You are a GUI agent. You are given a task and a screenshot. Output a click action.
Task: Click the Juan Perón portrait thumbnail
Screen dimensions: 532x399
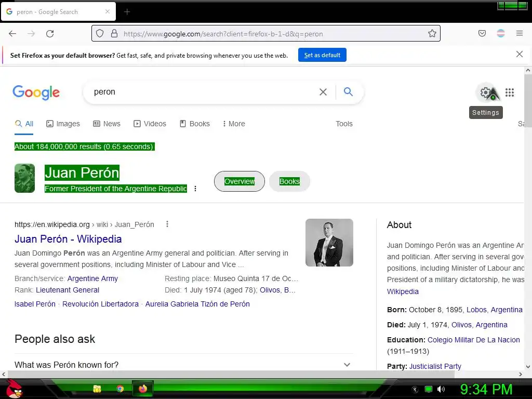pyautogui.click(x=25, y=178)
